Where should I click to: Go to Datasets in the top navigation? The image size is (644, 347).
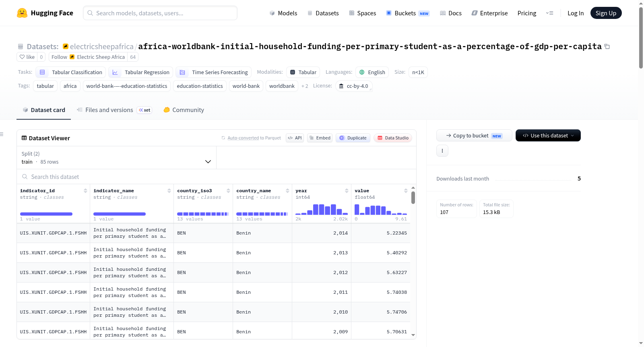point(323,13)
